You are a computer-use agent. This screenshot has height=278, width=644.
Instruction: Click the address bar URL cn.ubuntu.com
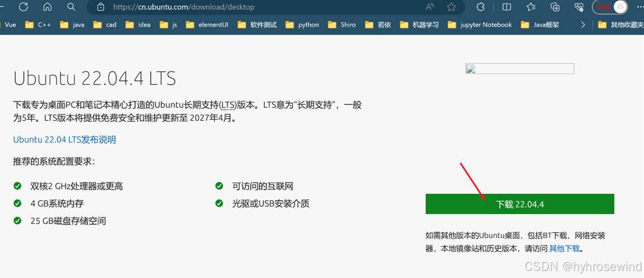pyautogui.click(x=183, y=7)
